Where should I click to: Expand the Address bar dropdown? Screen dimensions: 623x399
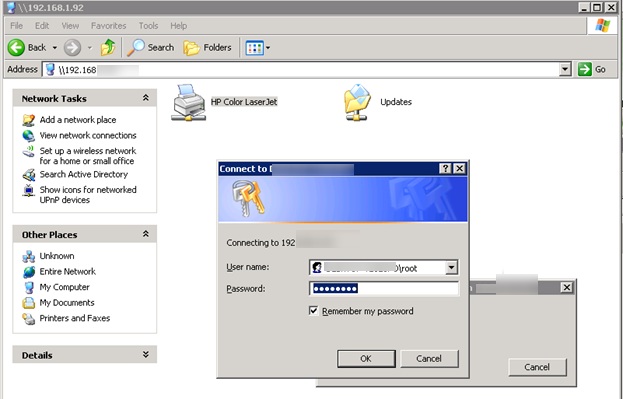[x=565, y=70]
